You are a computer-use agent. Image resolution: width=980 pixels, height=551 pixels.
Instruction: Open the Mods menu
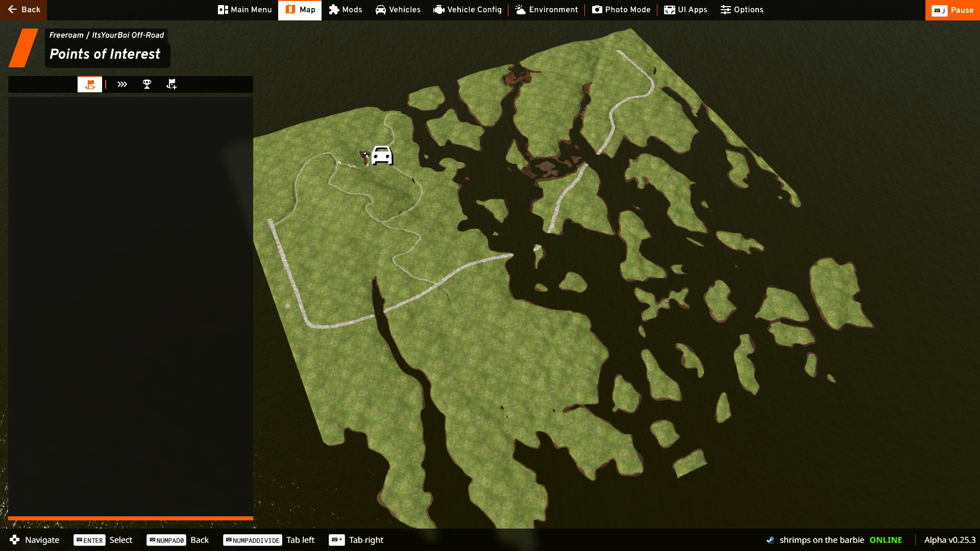tap(346, 10)
